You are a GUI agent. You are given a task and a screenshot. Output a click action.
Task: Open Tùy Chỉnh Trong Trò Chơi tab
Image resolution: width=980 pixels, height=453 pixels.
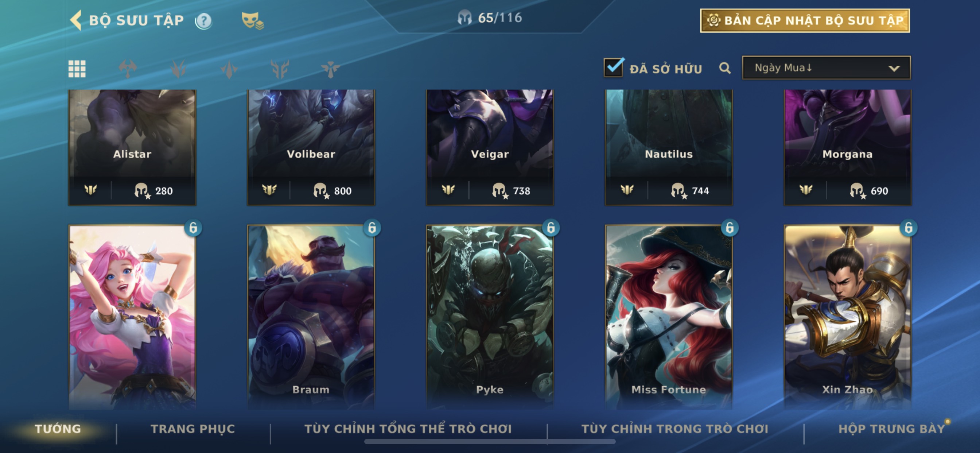coord(674,429)
